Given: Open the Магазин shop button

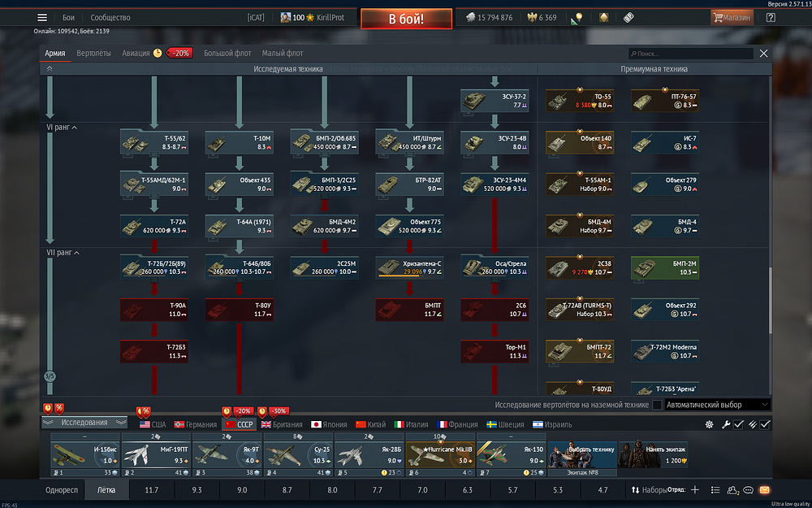Looking at the screenshot, I should click(x=732, y=18).
